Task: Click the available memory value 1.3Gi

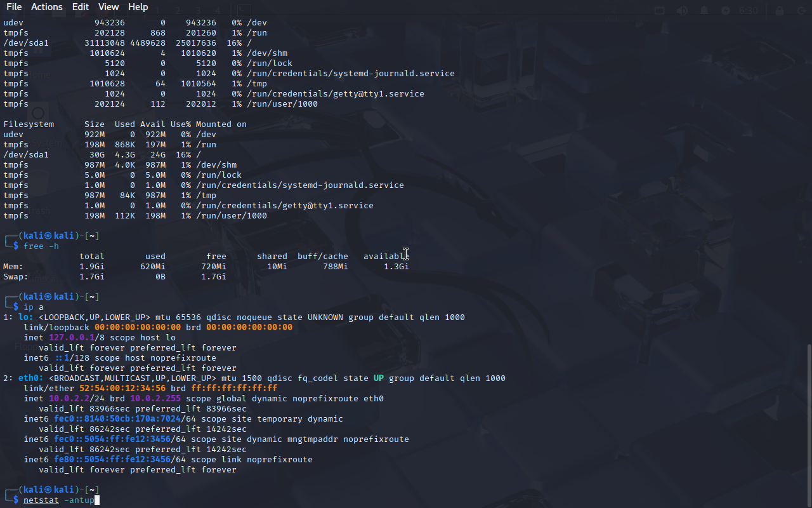Action: pos(396,267)
